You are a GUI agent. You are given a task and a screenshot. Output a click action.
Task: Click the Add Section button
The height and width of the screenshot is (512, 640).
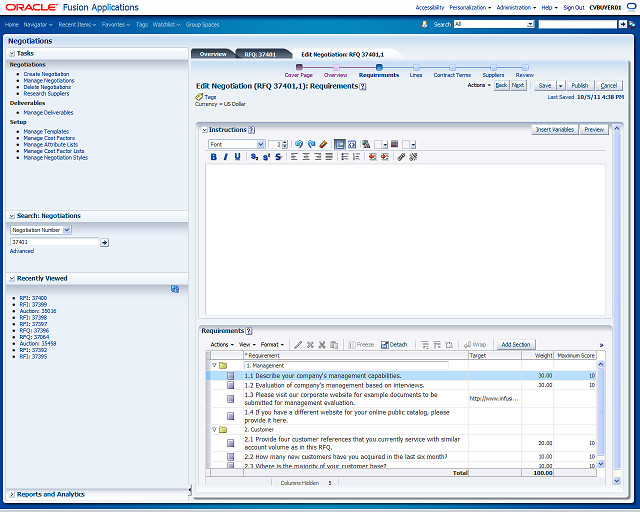(x=516, y=345)
